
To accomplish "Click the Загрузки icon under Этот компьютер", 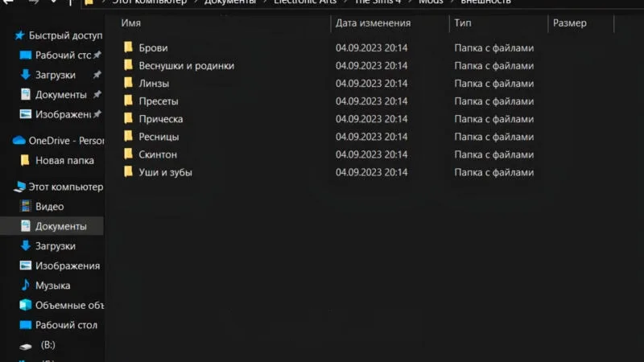I will coord(26,245).
